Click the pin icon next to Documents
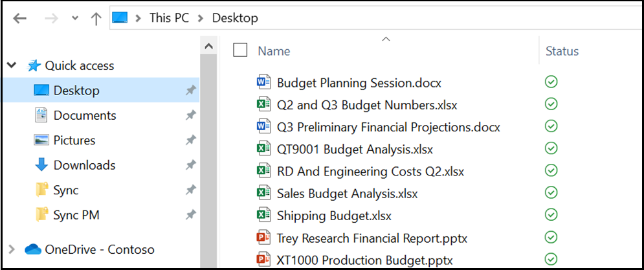This screenshot has height=270, width=644. (190, 116)
